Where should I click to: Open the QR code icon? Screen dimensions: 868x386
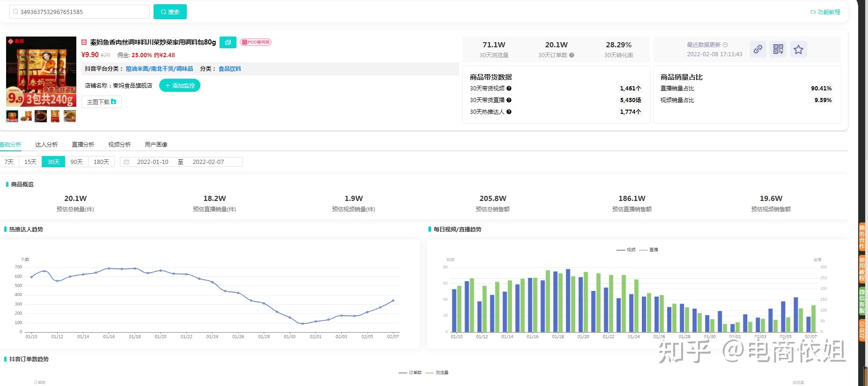778,49
